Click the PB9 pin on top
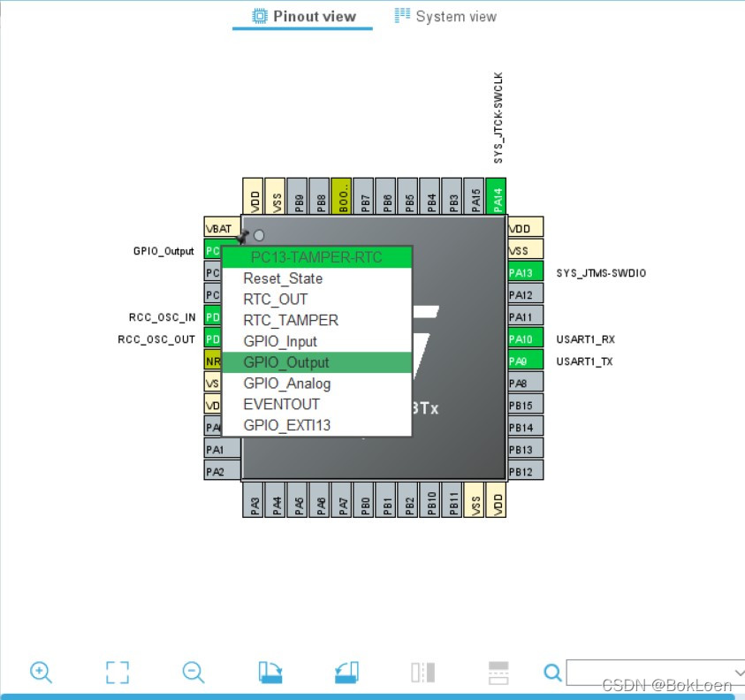This screenshot has width=745, height=700. [x=298, y=196]
